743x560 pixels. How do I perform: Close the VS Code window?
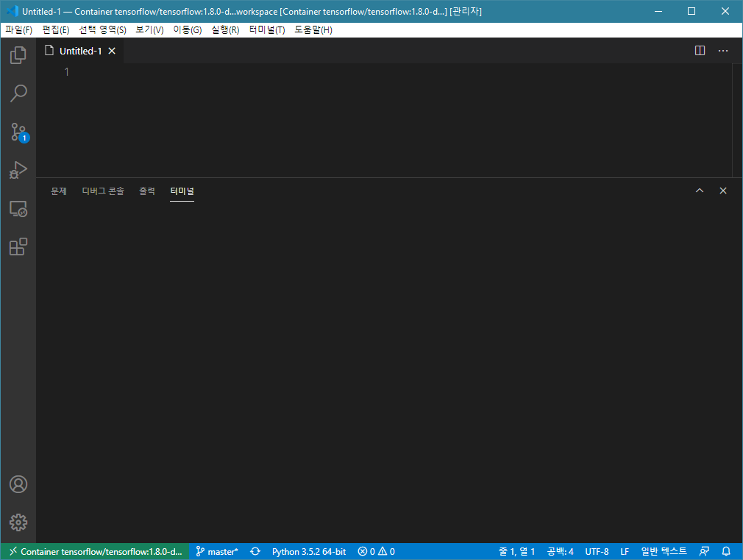[725, 11]
